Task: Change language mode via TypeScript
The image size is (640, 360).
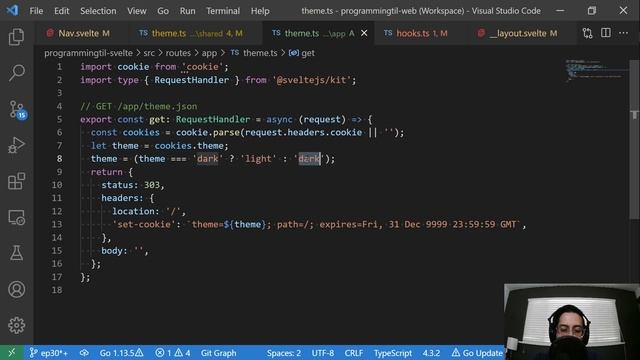Action: [393, 353]
